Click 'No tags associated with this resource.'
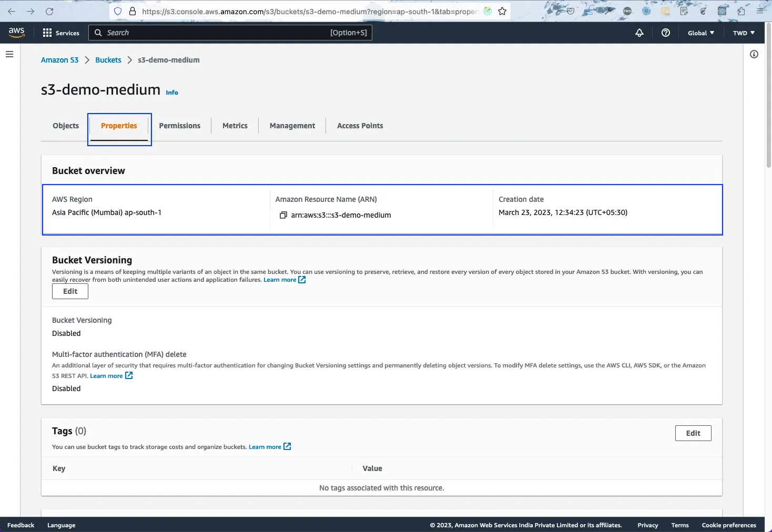The height and width of the screenshot is (532, 772). pyautogui.click(x=382, y=488)
